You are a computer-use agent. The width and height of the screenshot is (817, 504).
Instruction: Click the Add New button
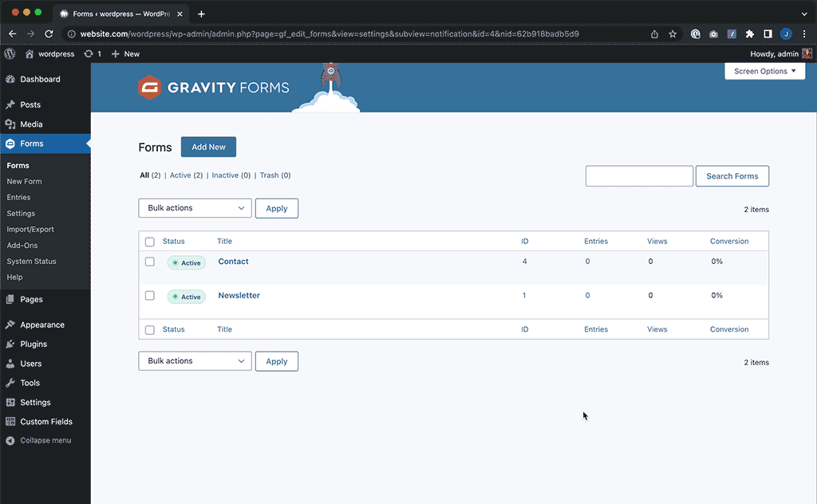click(208, 147)
